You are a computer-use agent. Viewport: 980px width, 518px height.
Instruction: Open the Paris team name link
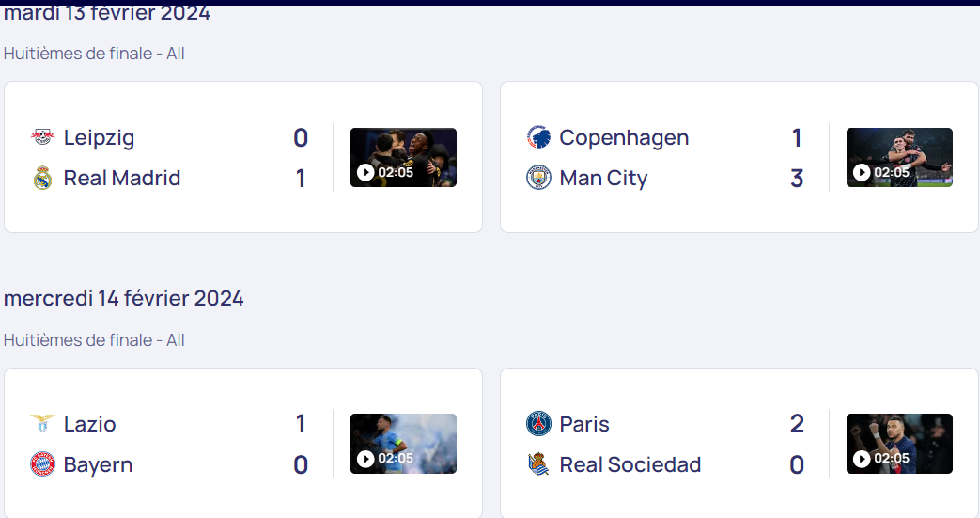point(583,424)
